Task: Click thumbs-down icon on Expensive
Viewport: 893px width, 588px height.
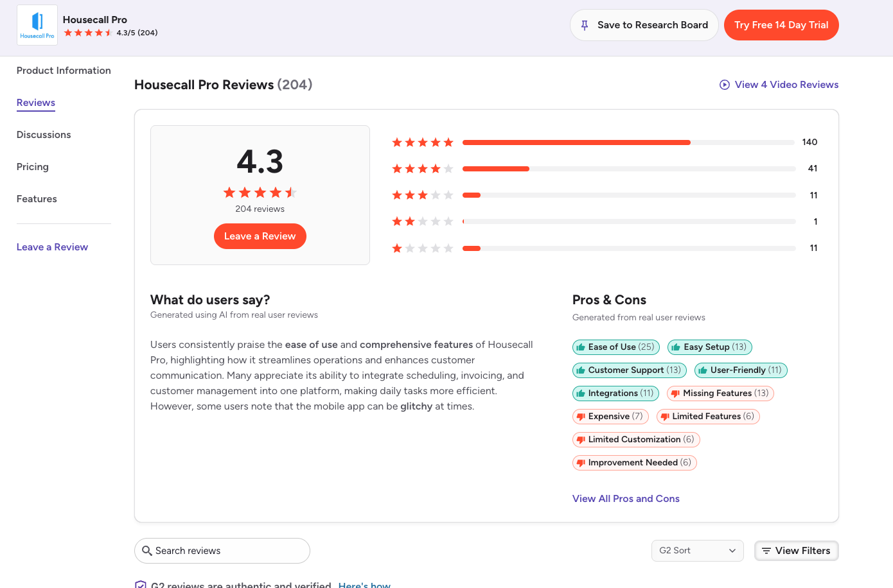Action: pos(581,417)
